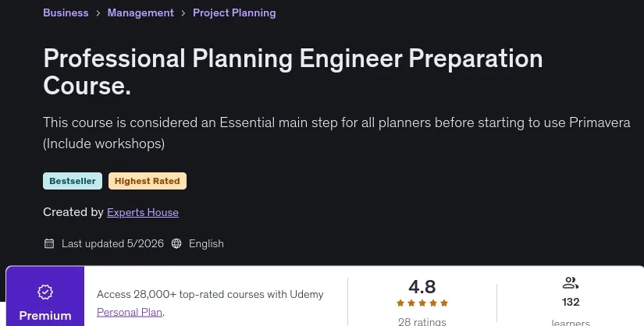This screenshot has width=644, height=326.
Task: Click the Highest Rated badge
Action: pyautogui.click(x=147, y=181)
